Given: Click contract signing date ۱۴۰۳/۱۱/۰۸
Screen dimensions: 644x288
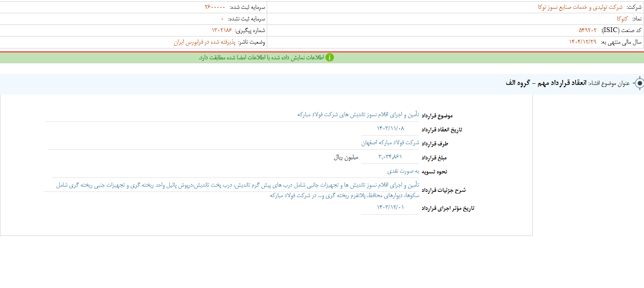Looking at the screenshot, I should point(390,129).
